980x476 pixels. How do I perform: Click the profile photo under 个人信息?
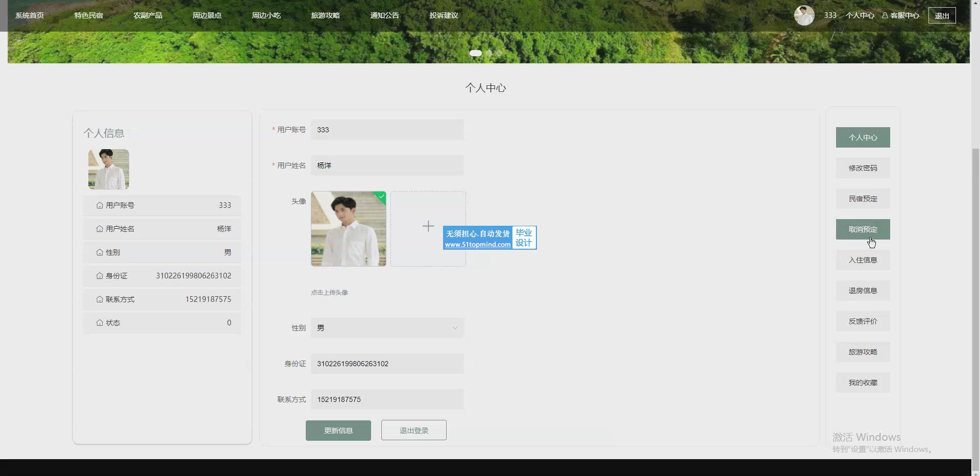pyautogui.click(x=109, y=169)
